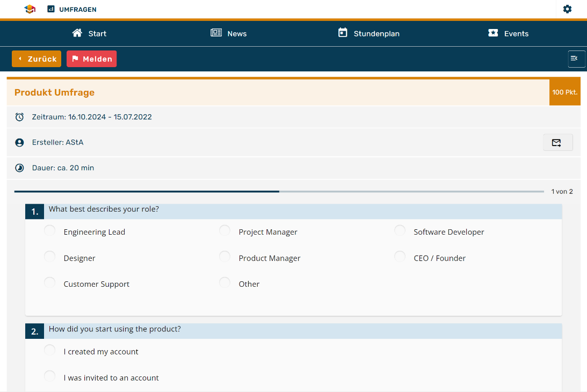Click the newspaper icon next to News
The image size is (587, 392).
pos(215,33)
